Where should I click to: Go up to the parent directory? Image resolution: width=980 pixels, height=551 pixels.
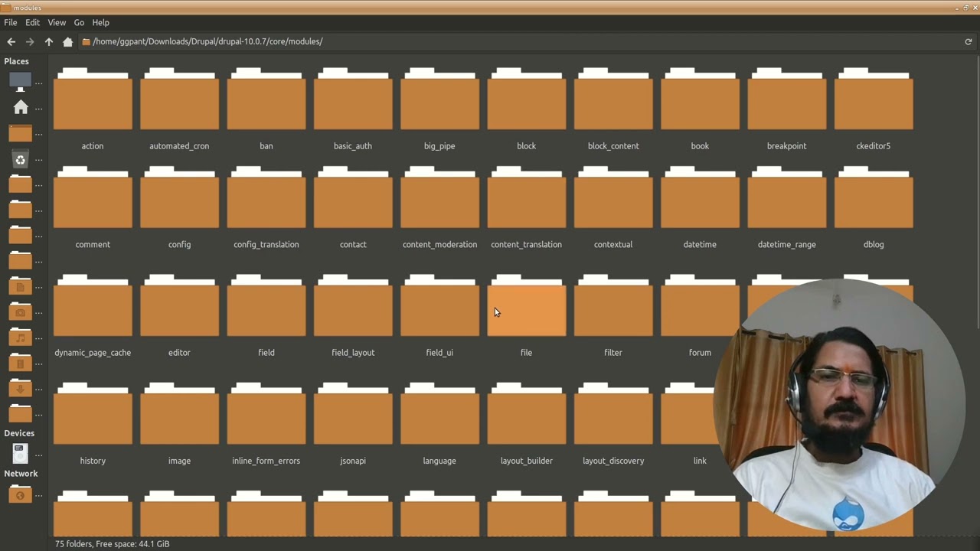coord(49,41)
